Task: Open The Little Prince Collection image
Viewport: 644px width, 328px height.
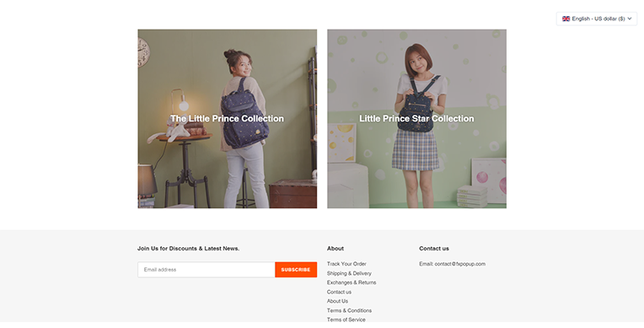Action: click(227, 119)
